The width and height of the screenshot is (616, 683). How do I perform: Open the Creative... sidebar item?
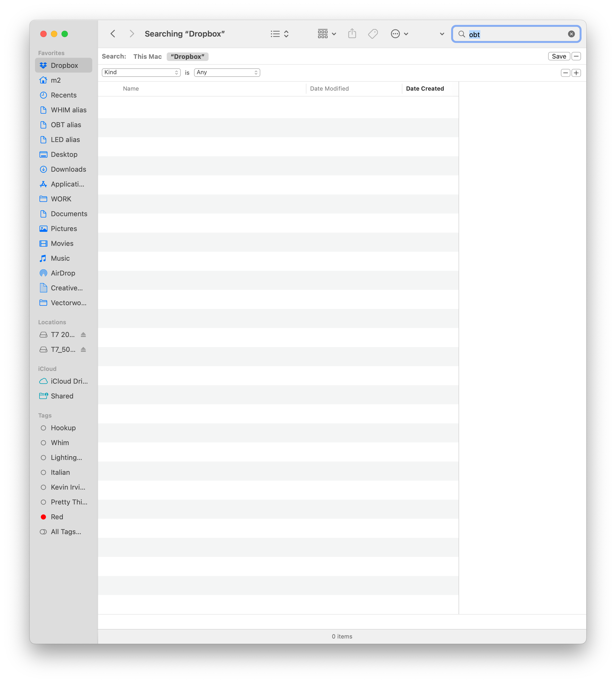pos(64,288)
